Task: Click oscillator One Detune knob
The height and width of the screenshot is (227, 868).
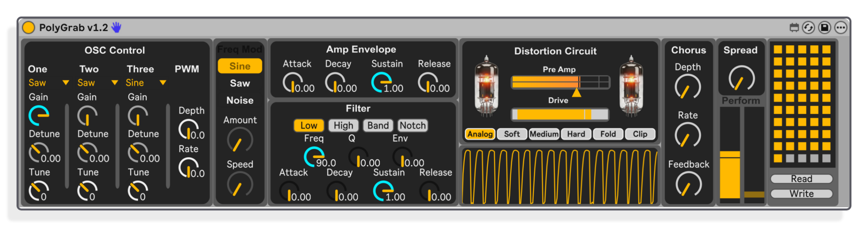Action: 38,153
